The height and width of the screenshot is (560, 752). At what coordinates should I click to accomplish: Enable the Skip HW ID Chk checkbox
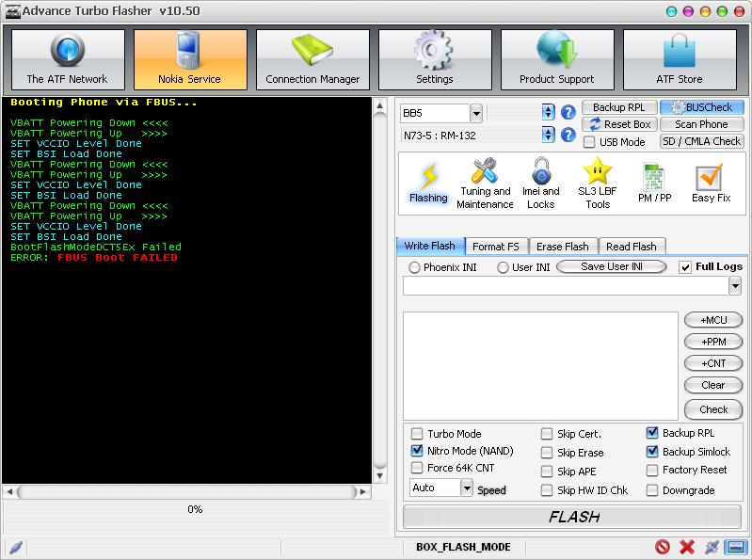point(547,490)
